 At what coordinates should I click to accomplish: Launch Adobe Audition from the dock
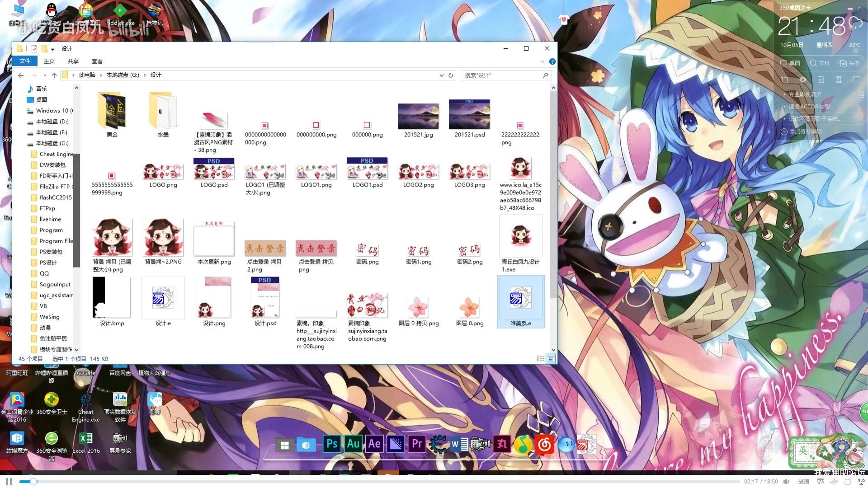click(353, 444)
